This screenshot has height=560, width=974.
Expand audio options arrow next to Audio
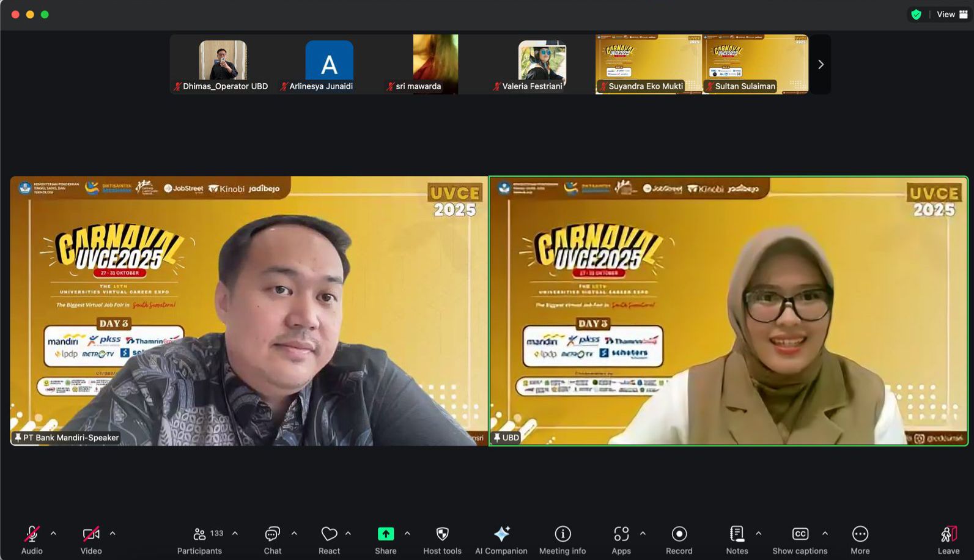click(53, 534)
